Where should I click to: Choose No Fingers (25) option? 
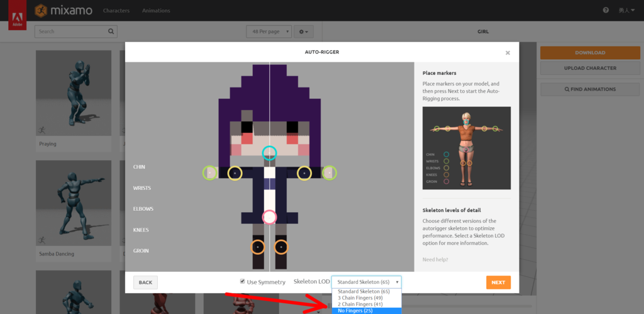[367, 311]
